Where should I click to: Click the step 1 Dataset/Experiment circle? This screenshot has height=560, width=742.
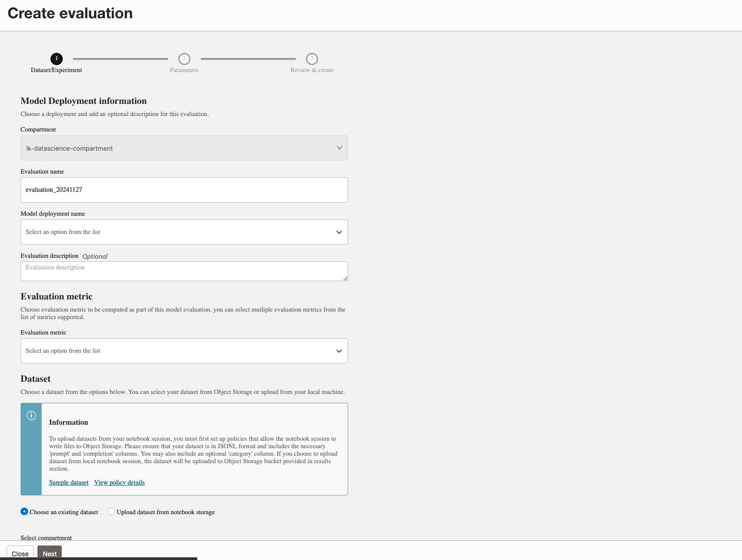tap(57, 59)
